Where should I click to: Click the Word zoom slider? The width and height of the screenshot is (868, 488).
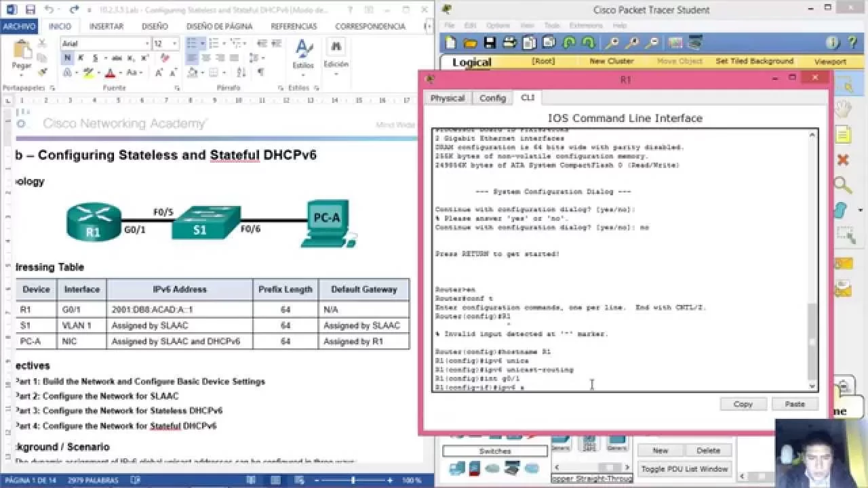(353, 481)
